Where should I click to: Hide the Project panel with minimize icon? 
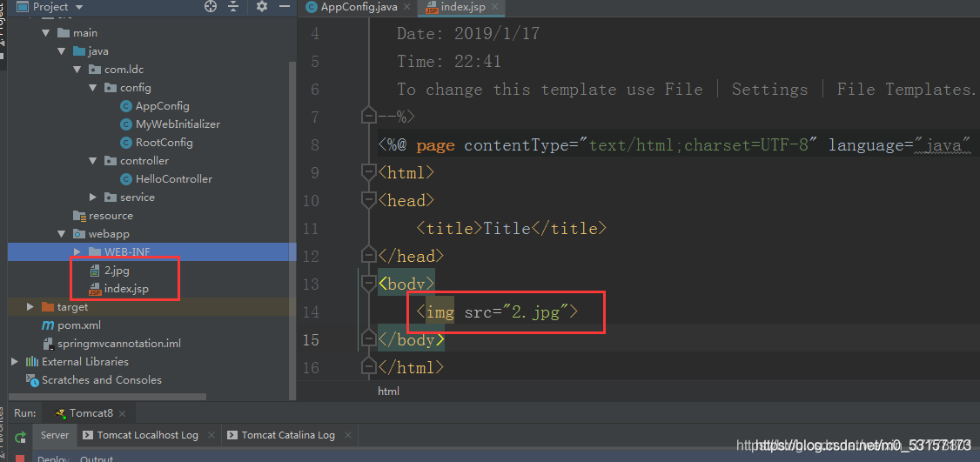pyautogui.click(x=285, y=6)
